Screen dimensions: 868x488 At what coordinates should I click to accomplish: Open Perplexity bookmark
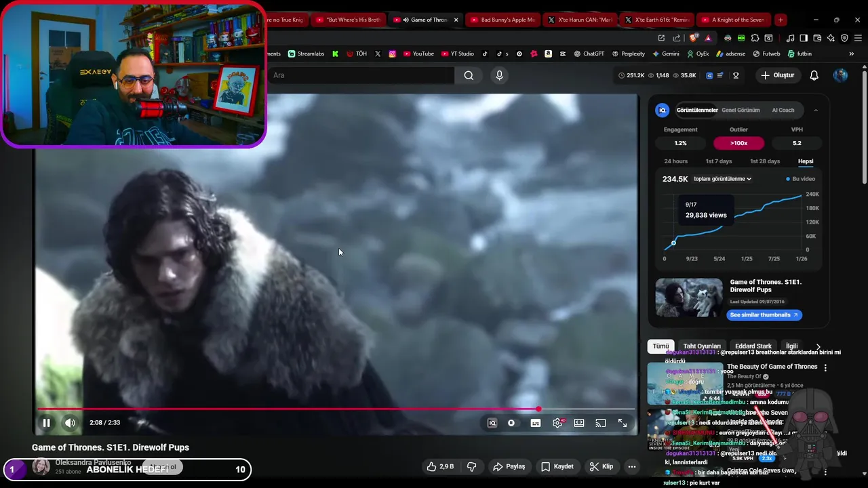(629, 54)
